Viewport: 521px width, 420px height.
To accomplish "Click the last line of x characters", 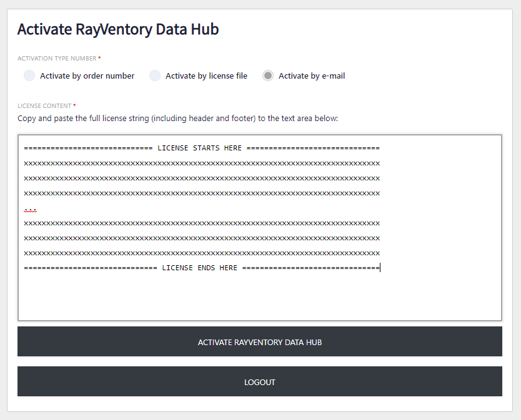I will pos(200,253).
